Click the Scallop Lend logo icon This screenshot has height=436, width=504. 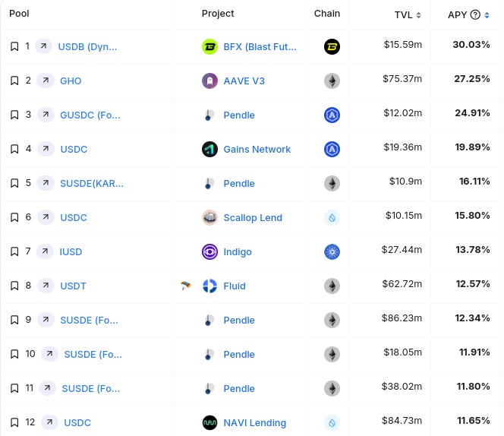[x=209, y=217]
